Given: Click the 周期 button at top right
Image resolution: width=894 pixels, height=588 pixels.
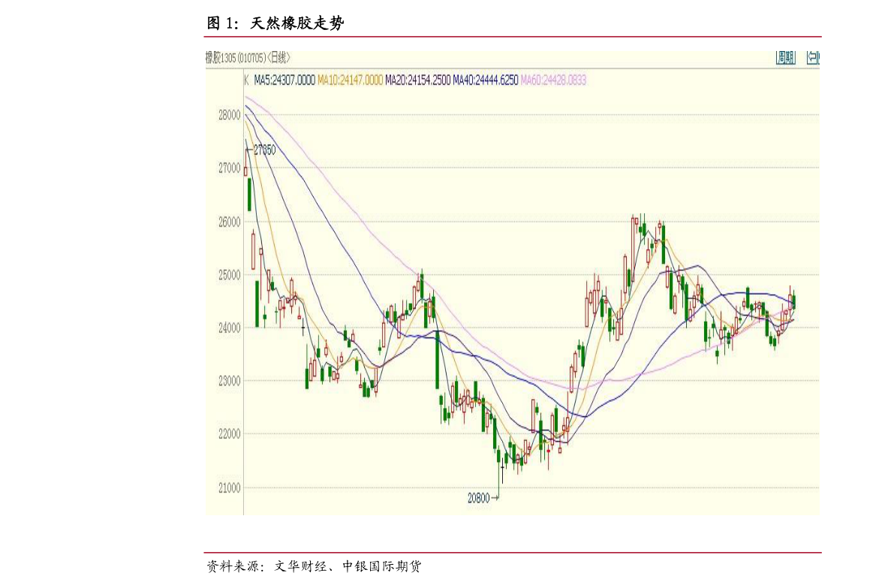Looking at the screenshot, I should [785, 58].
